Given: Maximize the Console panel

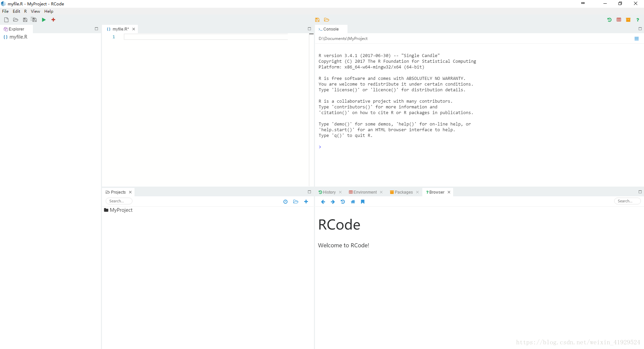Looking at the screenshot, I should (x=640, y=29).
